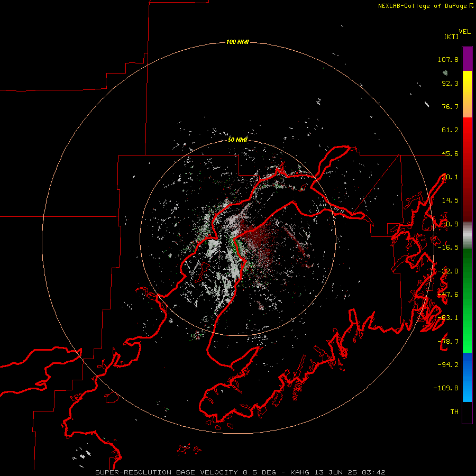Click the VEL legend title
The width and height of the screenshot is (476, 476).
pyautogui.click(x=464, y=32)
